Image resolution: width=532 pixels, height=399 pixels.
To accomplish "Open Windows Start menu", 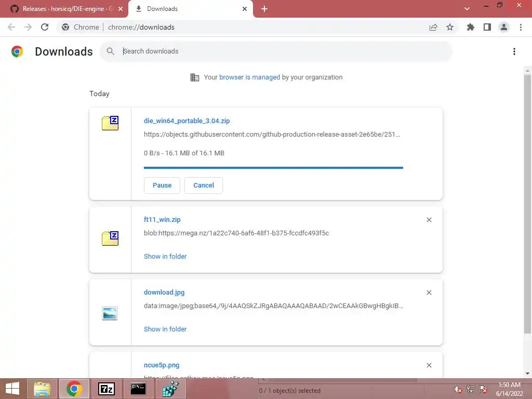I will tap(12, 389).
